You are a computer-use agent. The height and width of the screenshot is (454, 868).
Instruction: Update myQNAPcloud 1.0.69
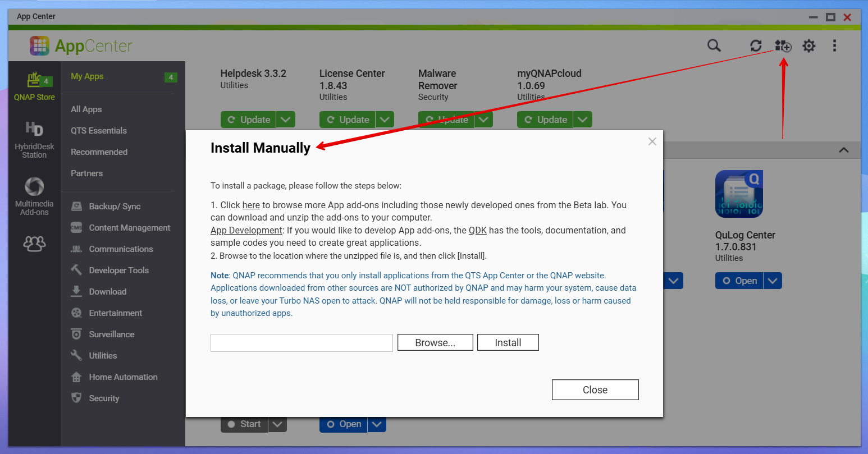pos(545,120)
